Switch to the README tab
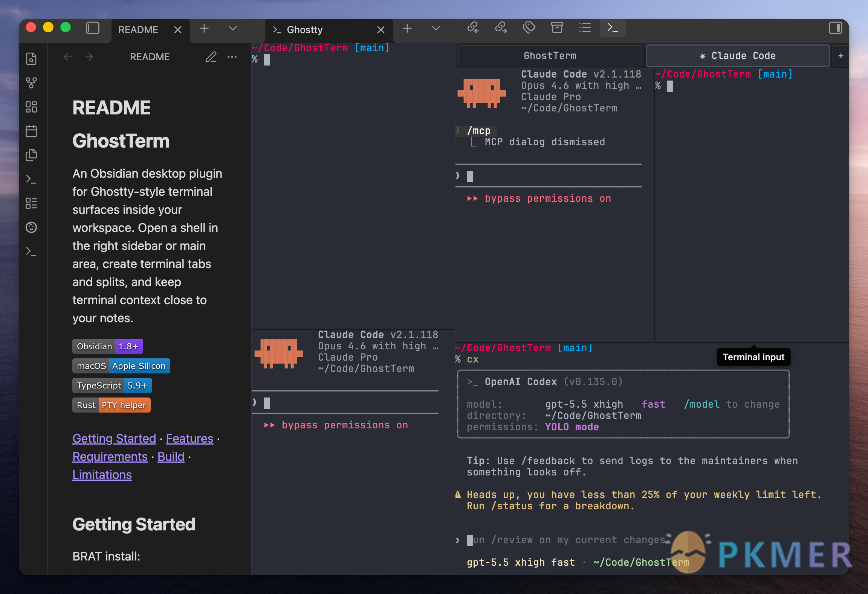The image size is (868, 594). coord(150,30)
